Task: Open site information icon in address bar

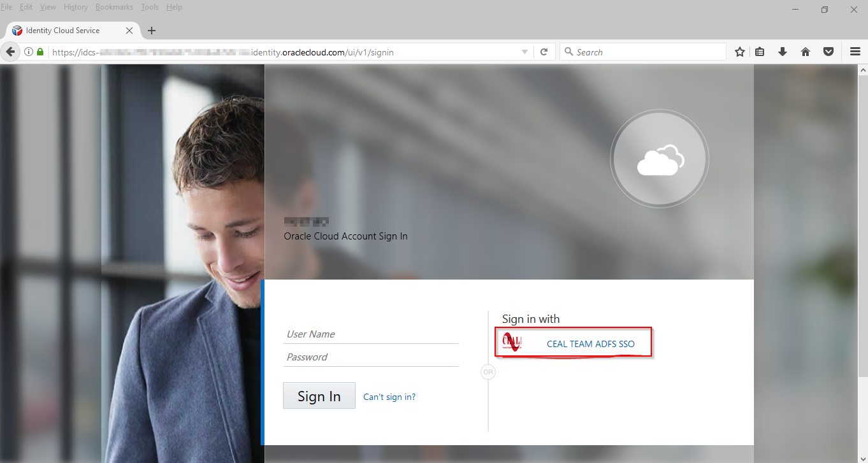Action: click(x=29, y=52)
